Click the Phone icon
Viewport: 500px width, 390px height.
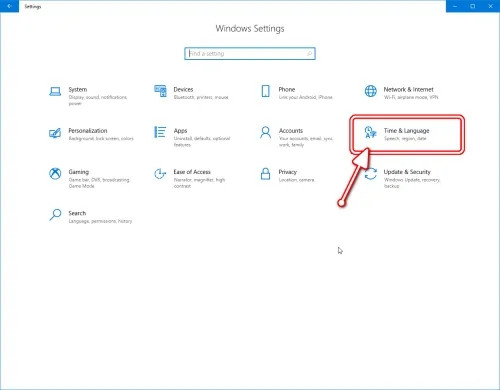coord(265,91)
